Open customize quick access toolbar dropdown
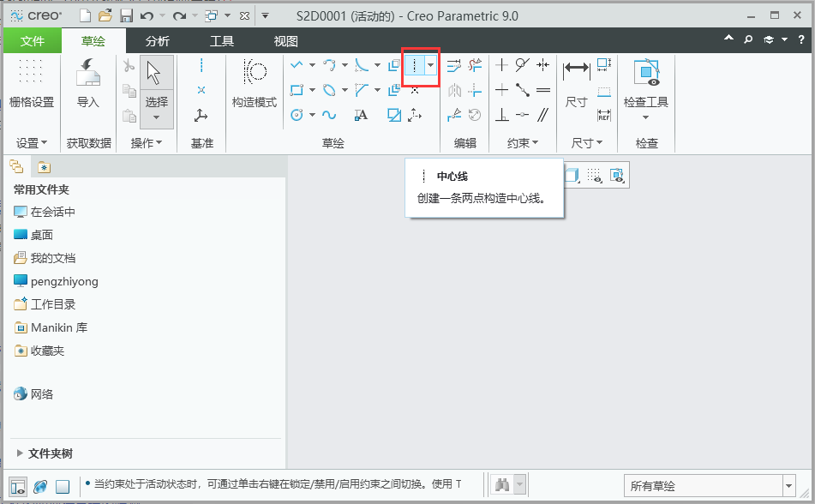815x504 pixels. (x=265, y=16)
